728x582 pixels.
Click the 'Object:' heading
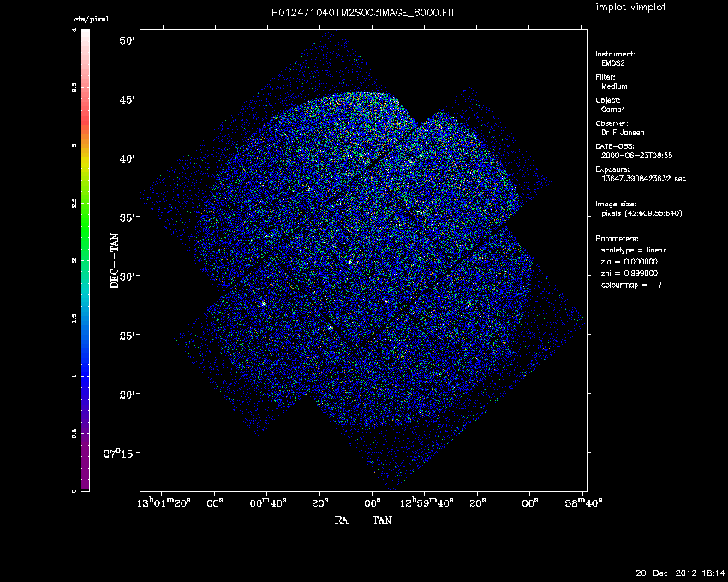click(608, 100)
